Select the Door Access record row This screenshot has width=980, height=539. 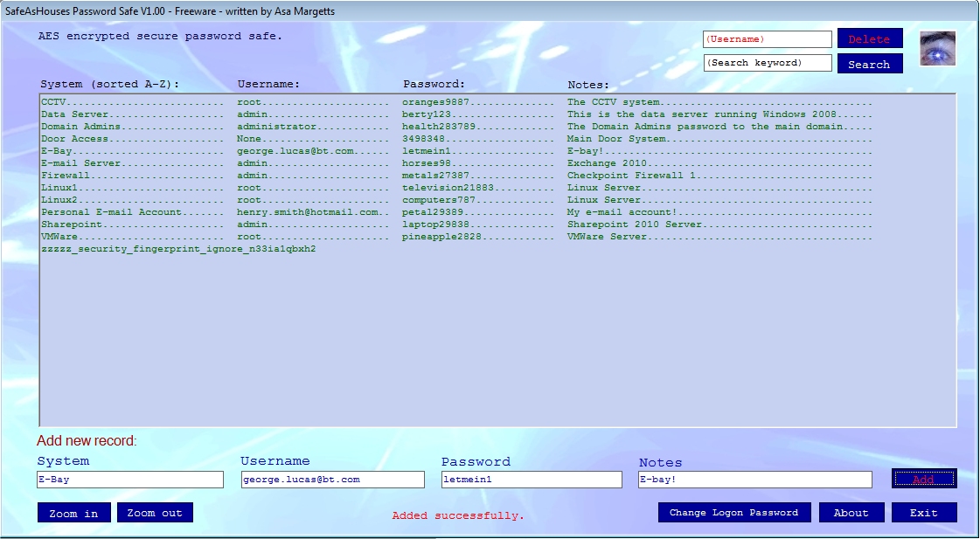pos(456,139)
